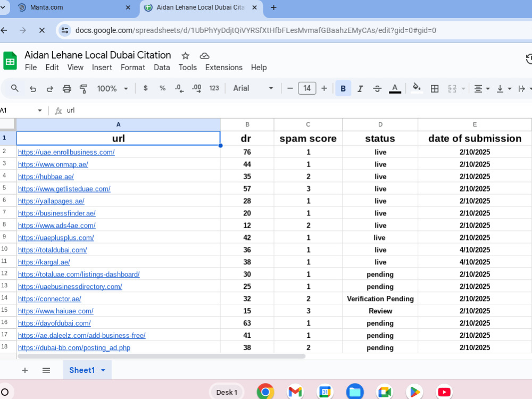Viewport: 532px width, 399px height.
Task: Open vertical align dropdown
Action: click(x=503, y=89)
